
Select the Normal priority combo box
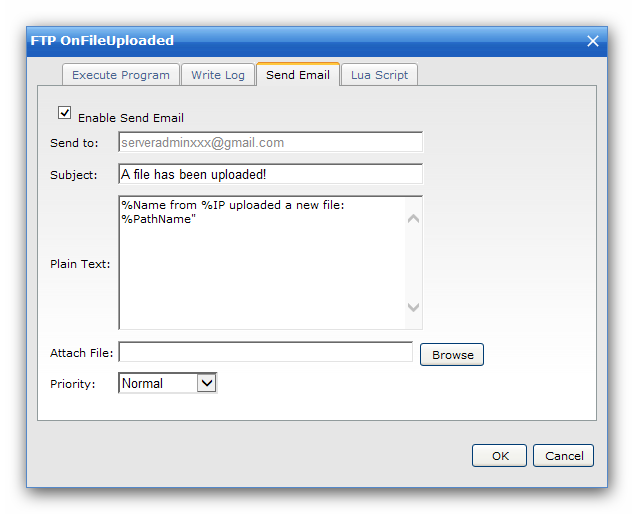[x=167, y=383]
